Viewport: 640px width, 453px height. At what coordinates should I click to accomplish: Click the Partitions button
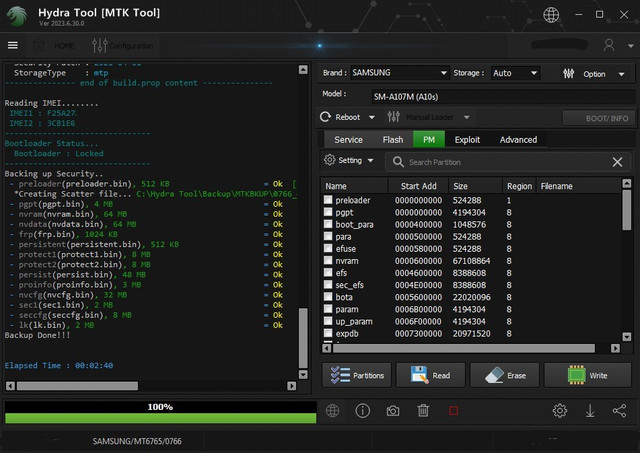point(357,375)
